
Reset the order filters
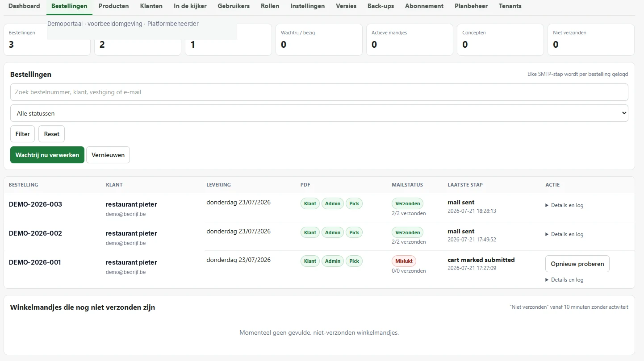pos(52,134)
